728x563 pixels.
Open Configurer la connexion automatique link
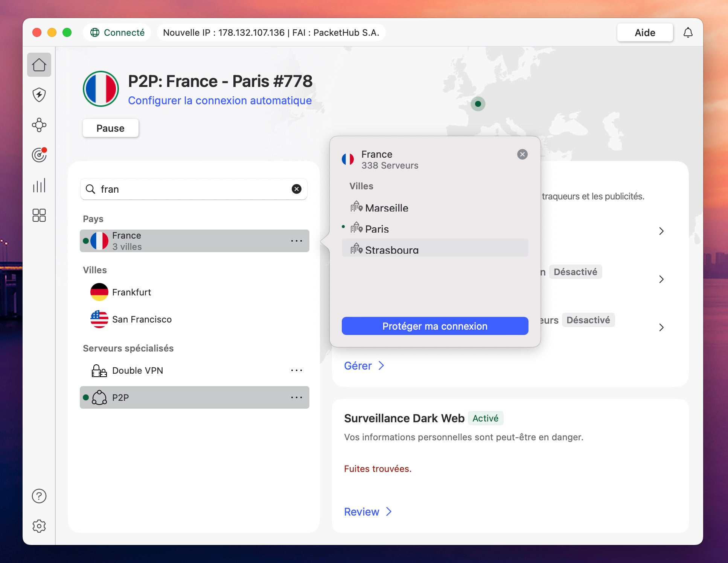[x=220, y=100]
